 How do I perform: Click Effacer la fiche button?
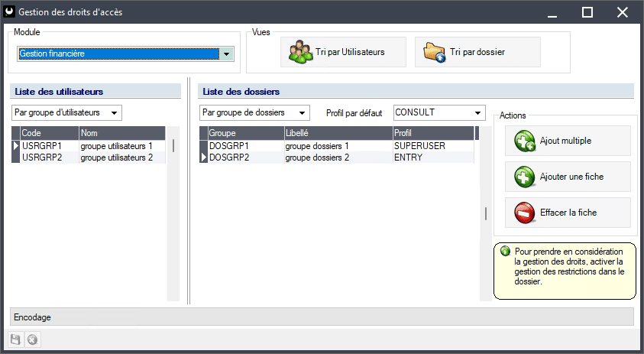(x=568, y=213)
